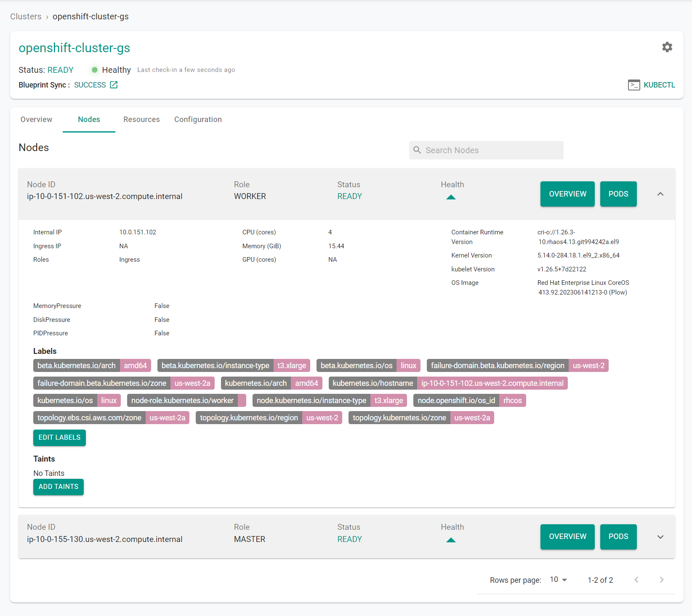Click master node ID ip-10-0-155-130

point(105,539)
